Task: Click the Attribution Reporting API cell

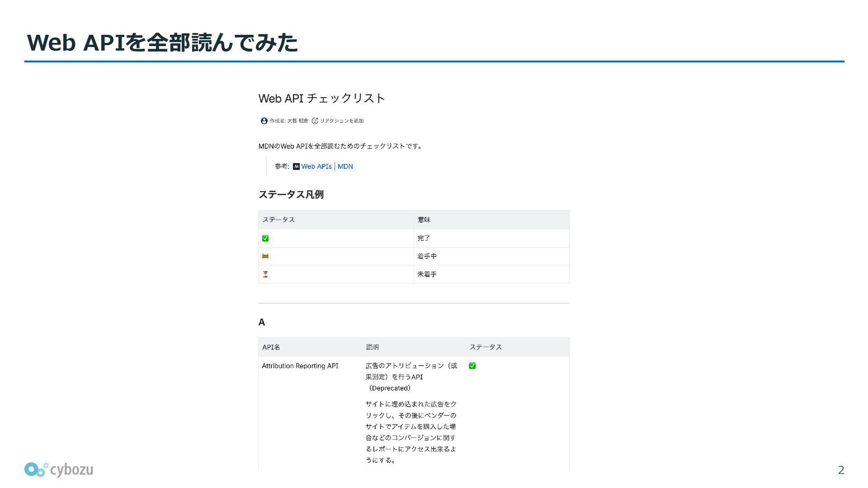Action: pos(300,366)
